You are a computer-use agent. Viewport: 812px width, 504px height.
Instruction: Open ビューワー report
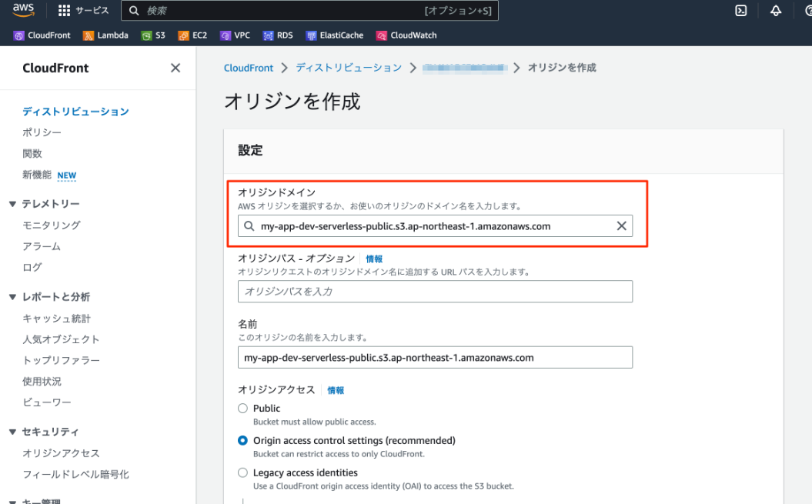47,402
